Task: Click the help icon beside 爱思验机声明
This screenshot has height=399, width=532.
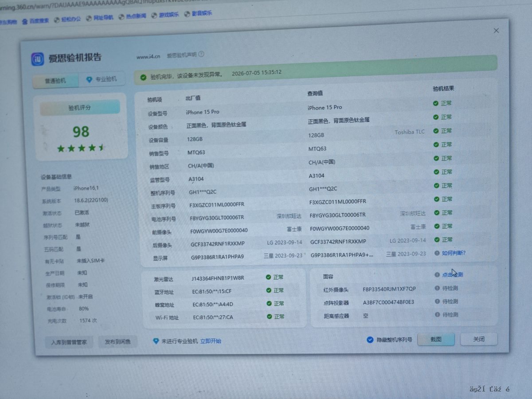Action: [201, 54]
